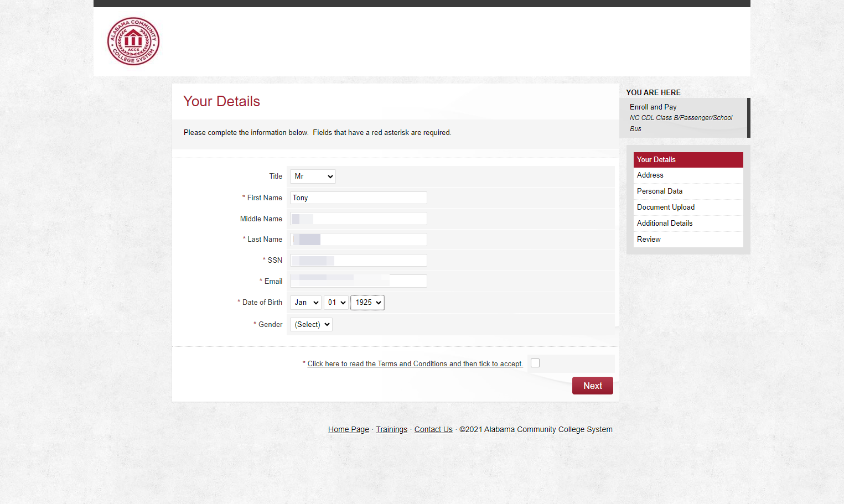This screenshot has height=504, width=844.
Task: Open the birth month dropdown showing Jan
Action: click(306, 303)
